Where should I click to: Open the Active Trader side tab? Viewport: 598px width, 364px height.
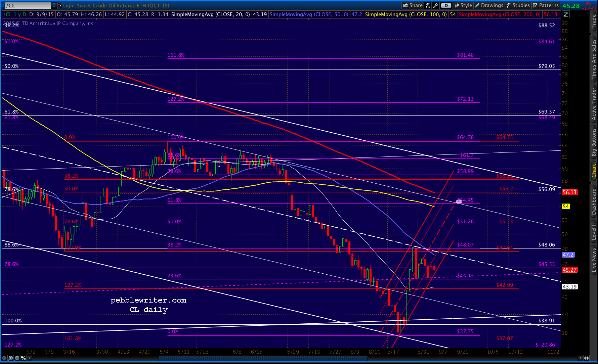594,104
